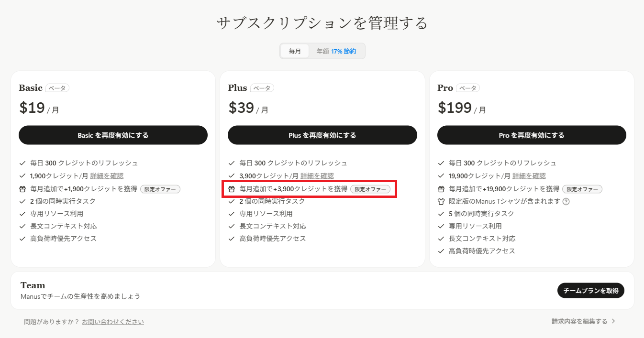
Task: Click Team heading text
Action: (x=33, y=285)
